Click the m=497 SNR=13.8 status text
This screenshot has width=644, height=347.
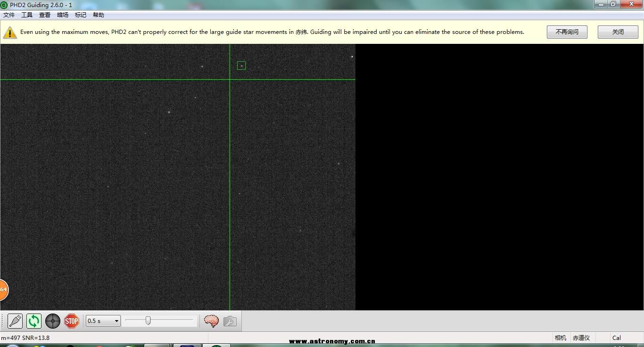coord(25,338)
